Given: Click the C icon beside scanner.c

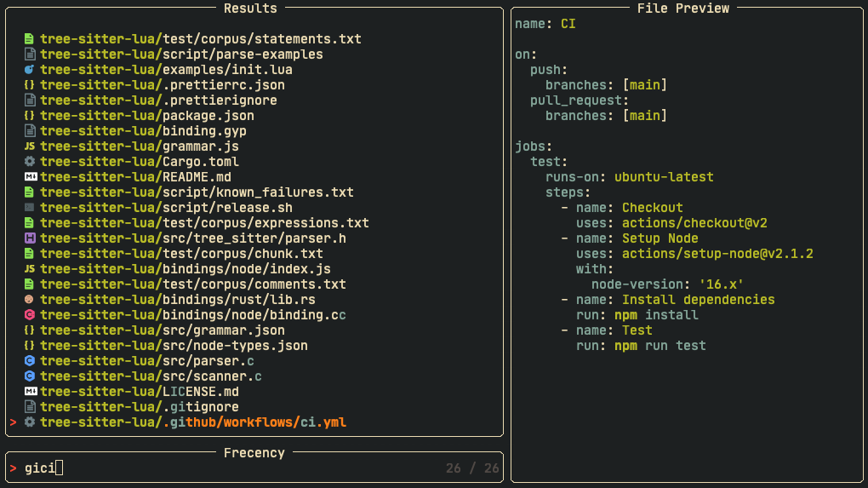Looking at the screenshot, I should [x=29, y=376].
